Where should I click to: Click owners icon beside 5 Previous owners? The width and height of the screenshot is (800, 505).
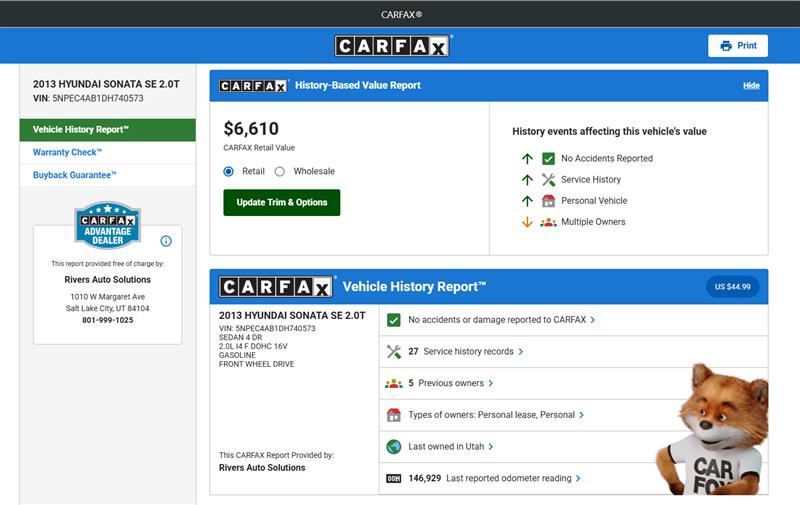tap(393, 383)
